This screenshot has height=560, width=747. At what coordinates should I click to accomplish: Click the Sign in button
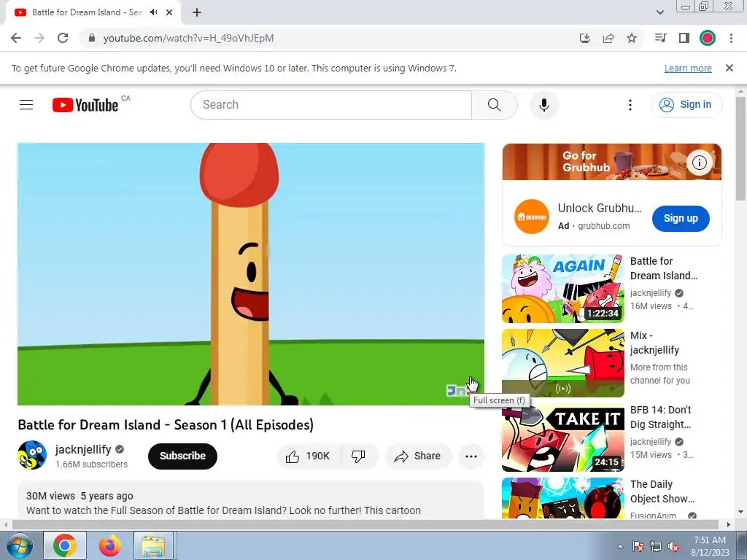click(x=686, y=105)
